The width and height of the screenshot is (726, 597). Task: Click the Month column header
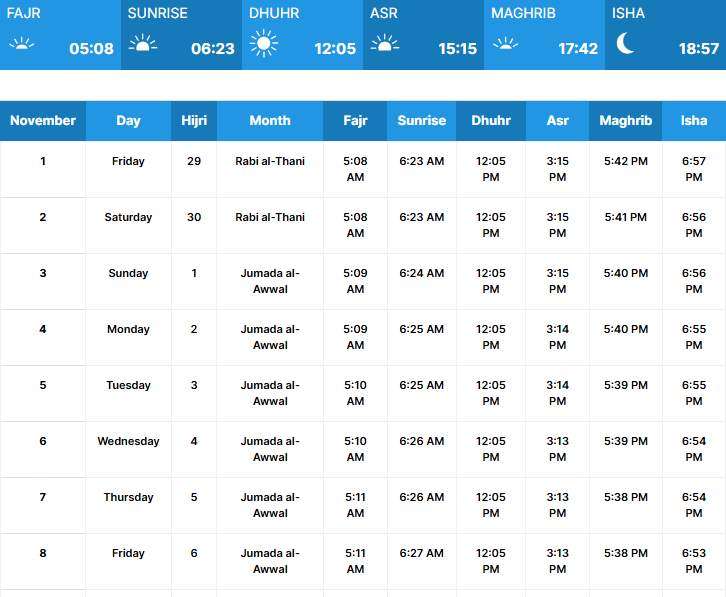tap(270, 121)
